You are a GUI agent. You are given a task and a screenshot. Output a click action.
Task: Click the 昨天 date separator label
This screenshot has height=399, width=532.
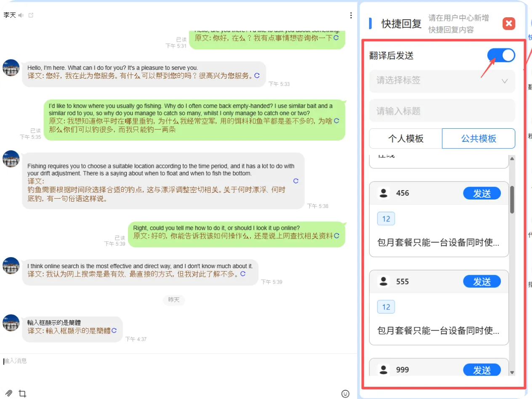coord(174,300)
